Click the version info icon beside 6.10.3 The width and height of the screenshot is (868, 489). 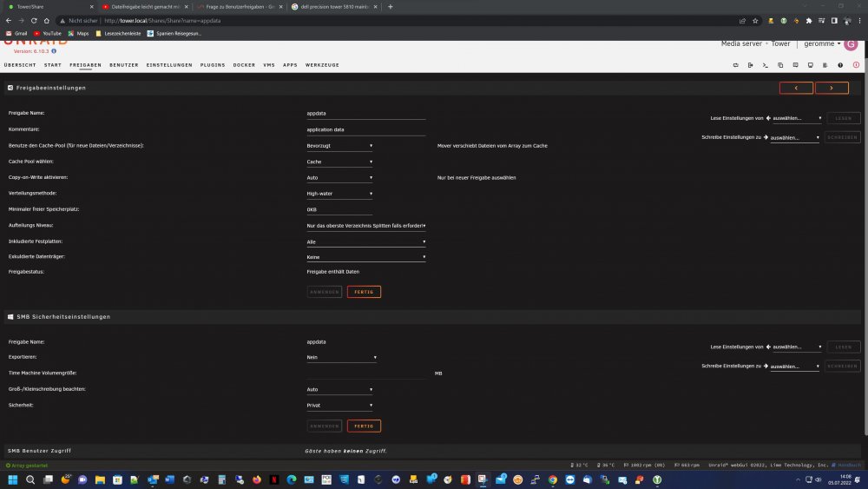54,51
